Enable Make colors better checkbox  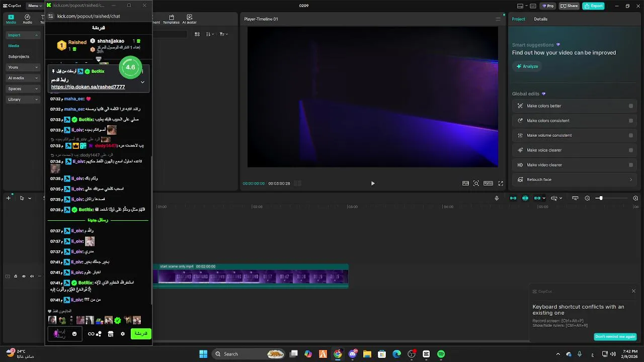coord(631,106)
